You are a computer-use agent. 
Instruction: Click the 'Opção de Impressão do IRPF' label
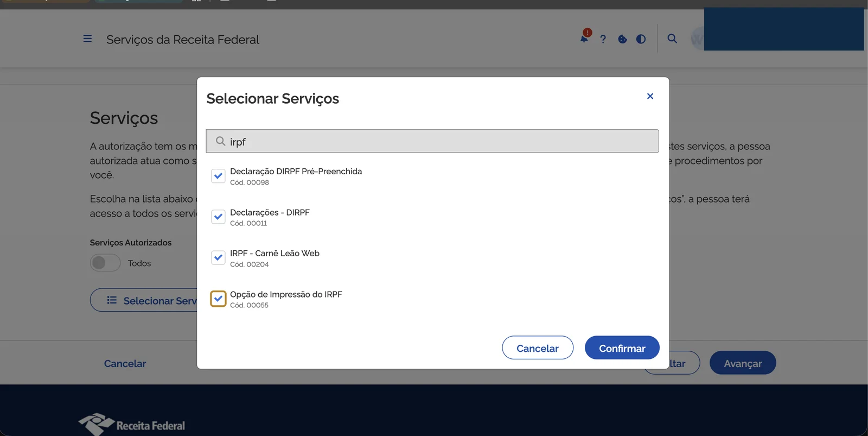pos(286,294)
